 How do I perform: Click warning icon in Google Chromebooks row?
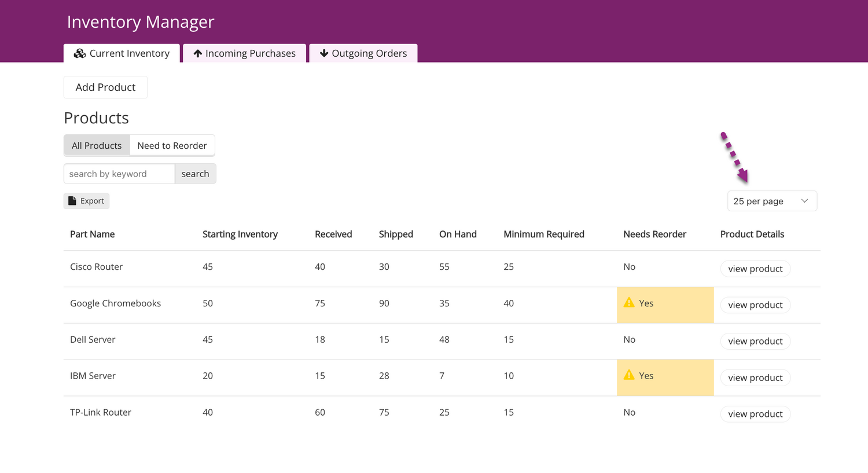(x=629, y=303)
